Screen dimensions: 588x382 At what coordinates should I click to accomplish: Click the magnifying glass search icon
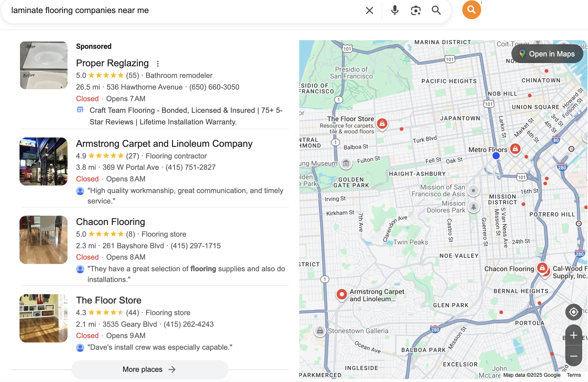coord(436,10)
